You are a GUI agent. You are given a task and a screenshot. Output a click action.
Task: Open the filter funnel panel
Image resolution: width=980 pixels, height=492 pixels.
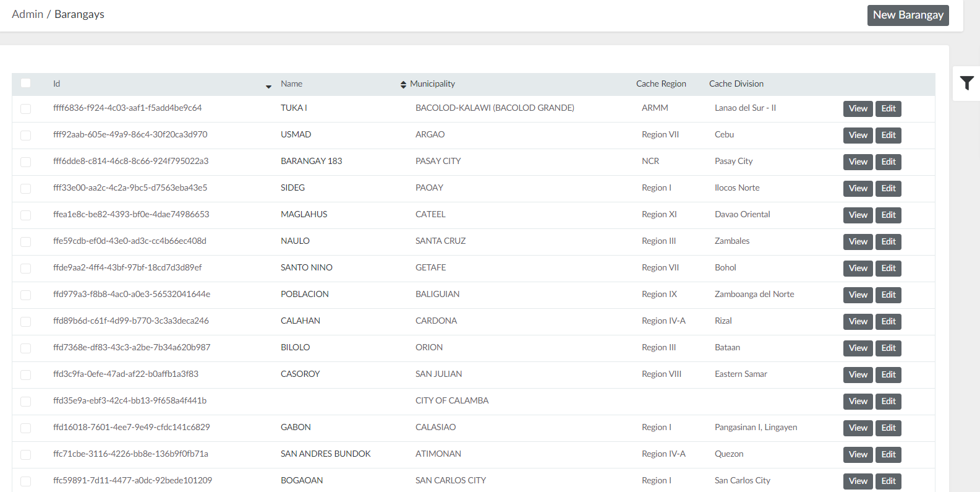click(966, 83)
